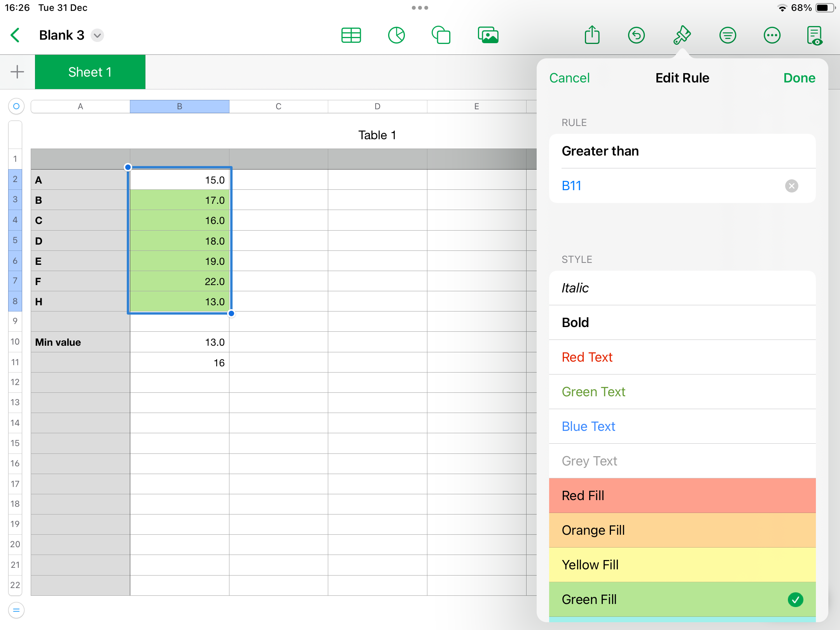Expand the Blank 3 document menu

[x=97, y=35]
